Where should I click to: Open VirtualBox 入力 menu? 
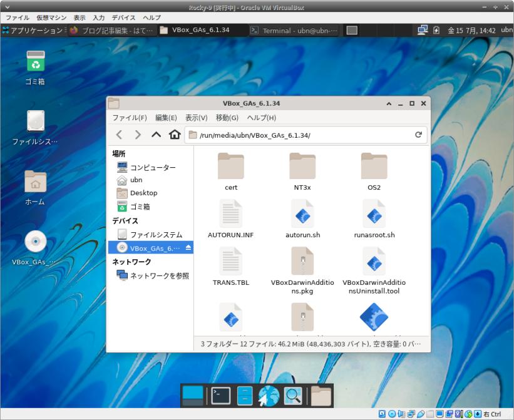pyautogui.click(x=99, y=18)
